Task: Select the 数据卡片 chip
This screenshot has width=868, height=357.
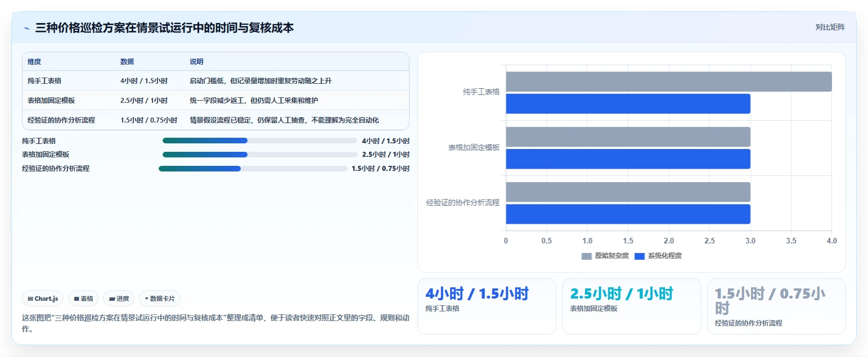Action: (160, 299)
